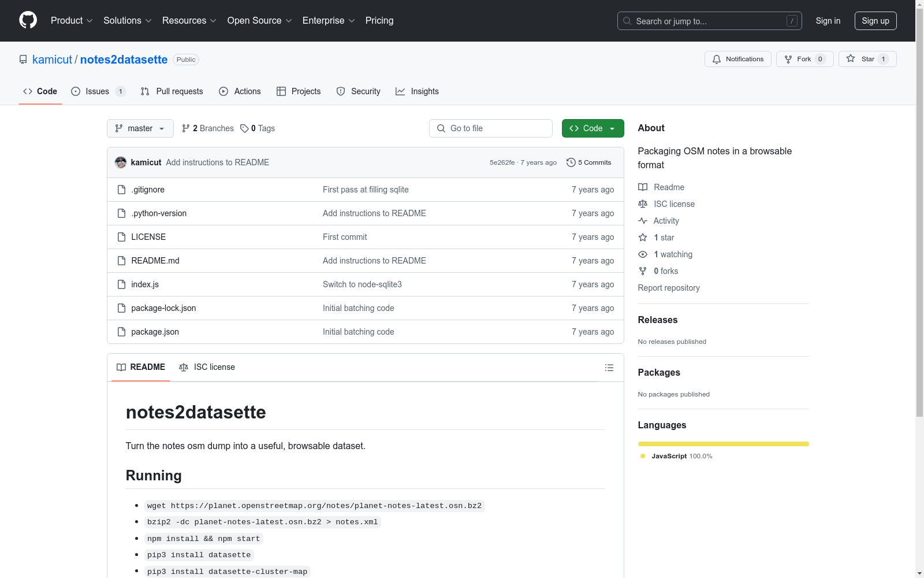Viewport: 924px width, 578px height.
Task: Focus the Go to file search field
Action: click(x=491, y=128)
